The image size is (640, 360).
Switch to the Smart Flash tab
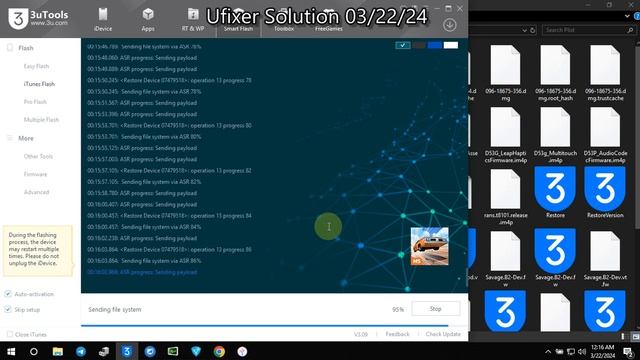point(238,20)
